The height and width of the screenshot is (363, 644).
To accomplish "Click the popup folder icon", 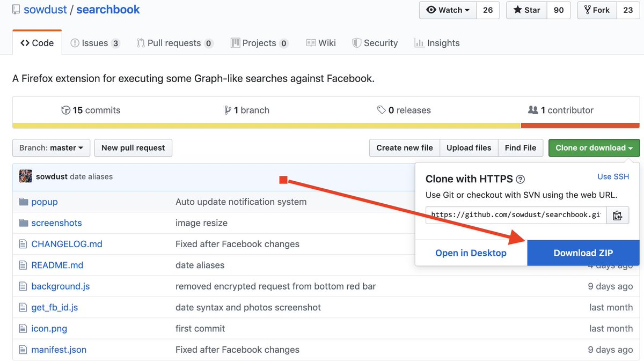I will [x=23, y=202].
